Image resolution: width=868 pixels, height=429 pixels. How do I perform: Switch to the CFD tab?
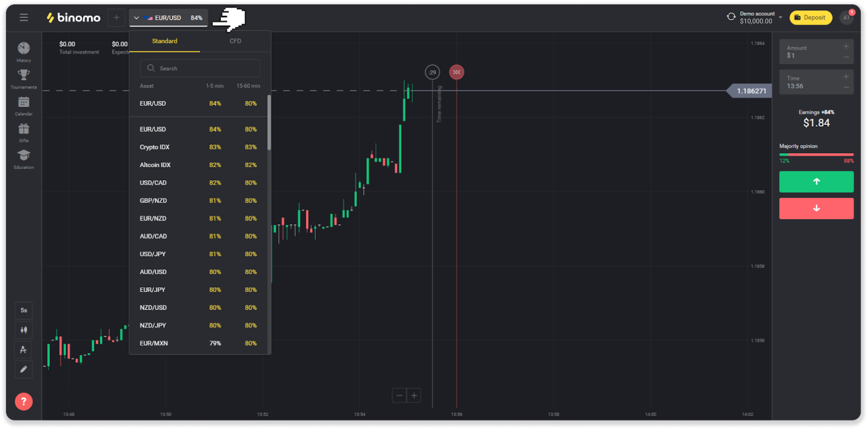[x=235, y=41]
